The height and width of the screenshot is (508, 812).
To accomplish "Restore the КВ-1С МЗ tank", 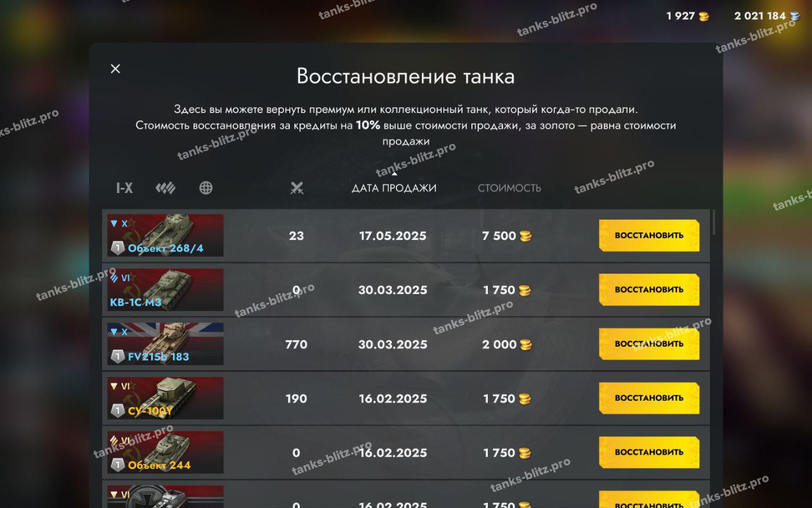I will pos(649,290).
